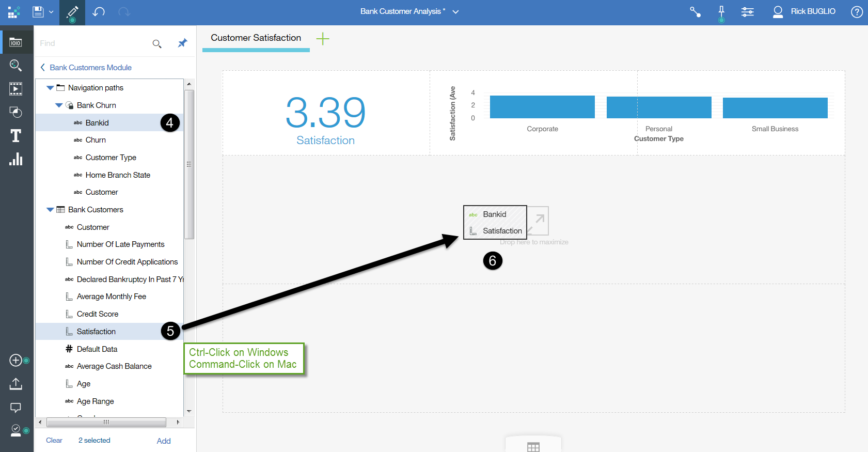Screen dimensions: 868x452
Task: Click Clear selection link
Action: [54, 441]
